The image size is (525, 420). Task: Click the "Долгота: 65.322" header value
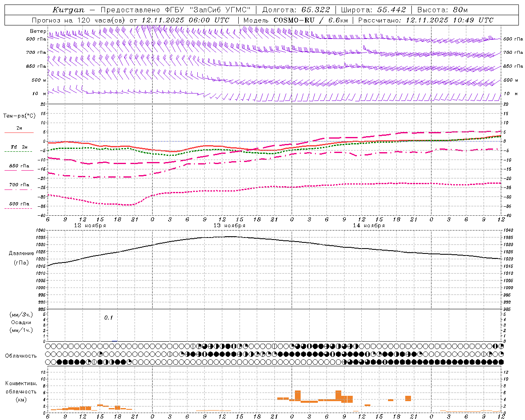tap(296, 10)
